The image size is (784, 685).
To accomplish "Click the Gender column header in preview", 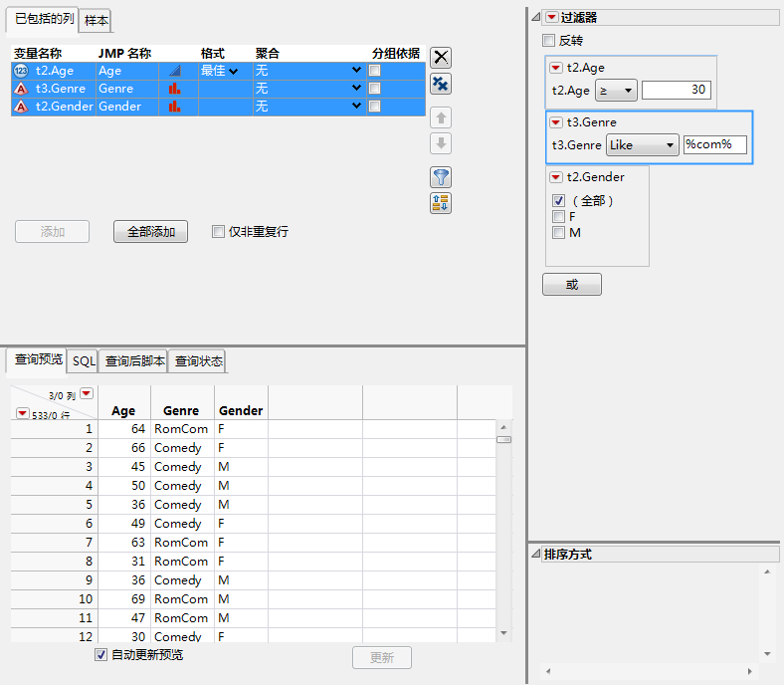I will (x=241, y=411).
